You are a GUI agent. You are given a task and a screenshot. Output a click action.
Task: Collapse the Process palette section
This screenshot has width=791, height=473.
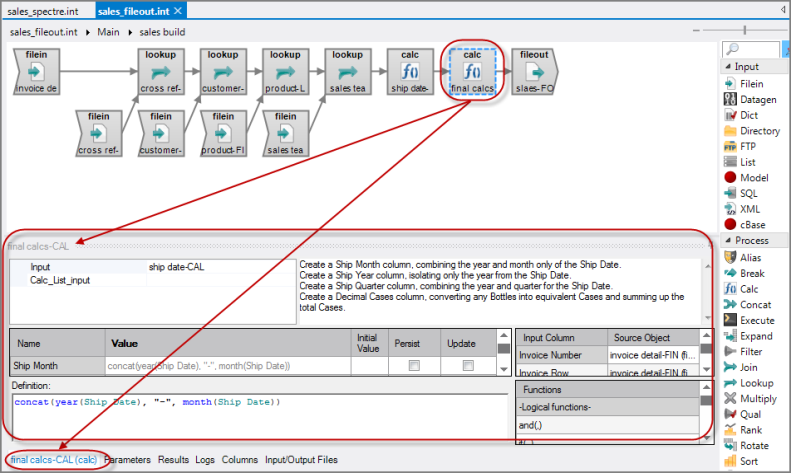[x=727, y=241]
